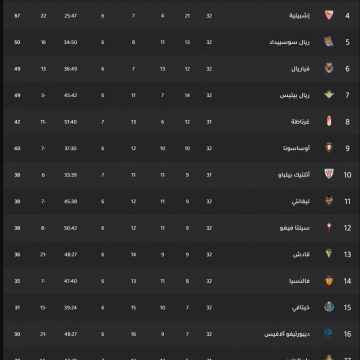Select the Athletic Bilbao crest icon
Image resolution: width=360 pixels, height=360 pixels.
click(x=329, y=174)
